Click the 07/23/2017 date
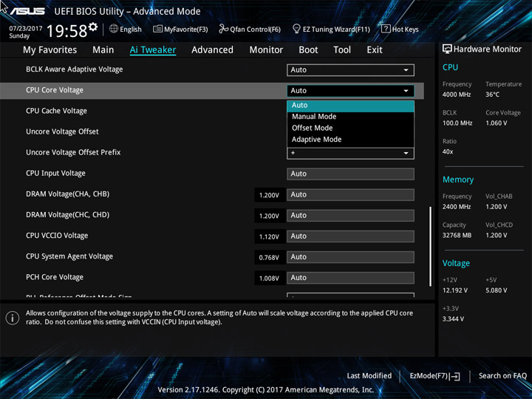This screenshot has width=532, height=399. (x=26, y=29)
